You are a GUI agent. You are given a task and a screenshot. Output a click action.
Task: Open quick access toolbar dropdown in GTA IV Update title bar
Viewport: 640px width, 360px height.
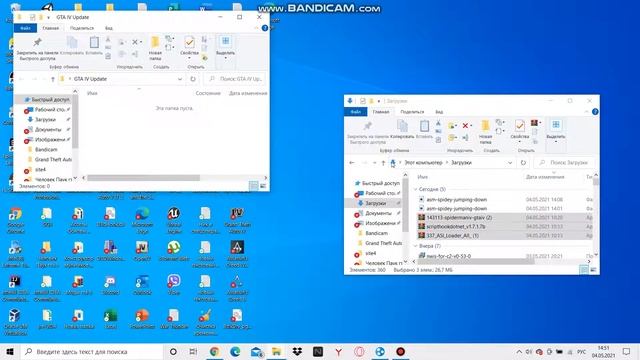pyautogui.click(x=48, y=17)
